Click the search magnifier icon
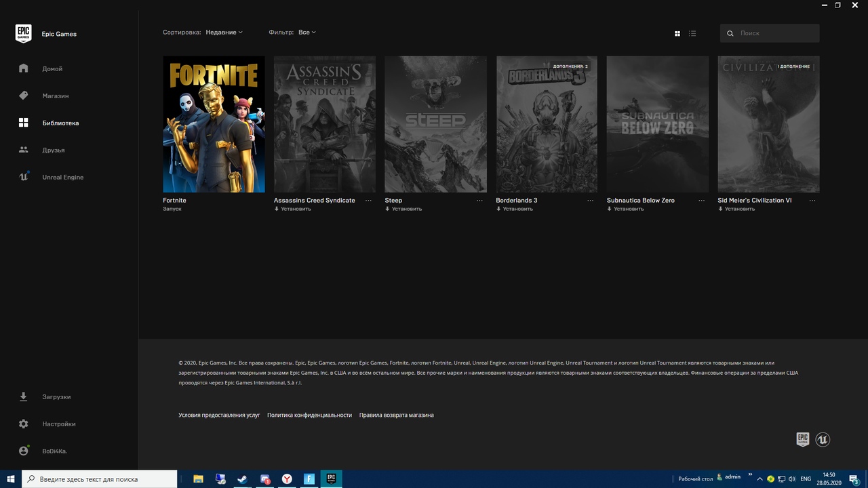 pos(730,33)
